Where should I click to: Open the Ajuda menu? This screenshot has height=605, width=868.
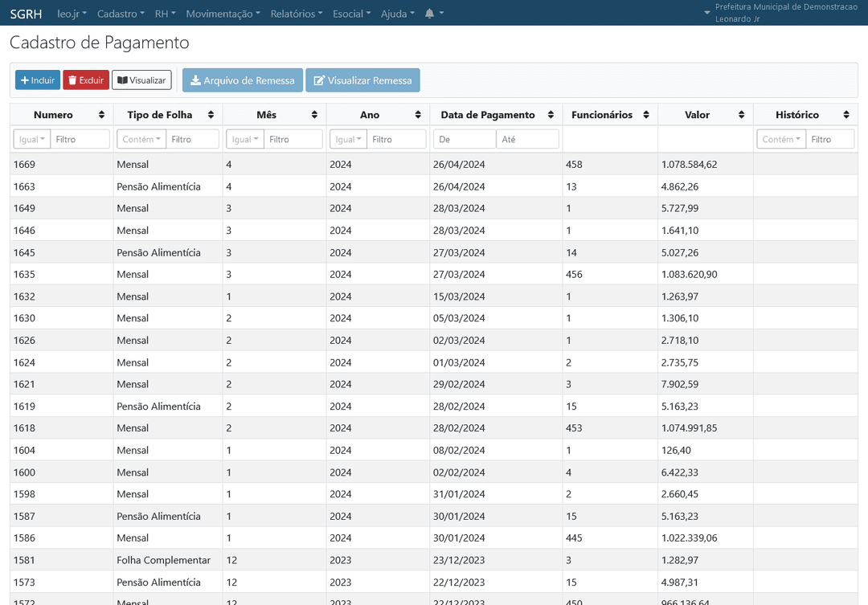[x=398, y=14]
